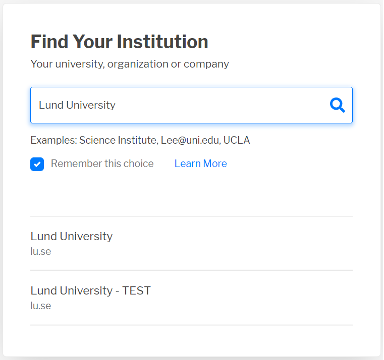Image resolution: width=384 pixels, height=360 pixels.
Task: Open the Learn More link
Action: [x=201, y=163]
